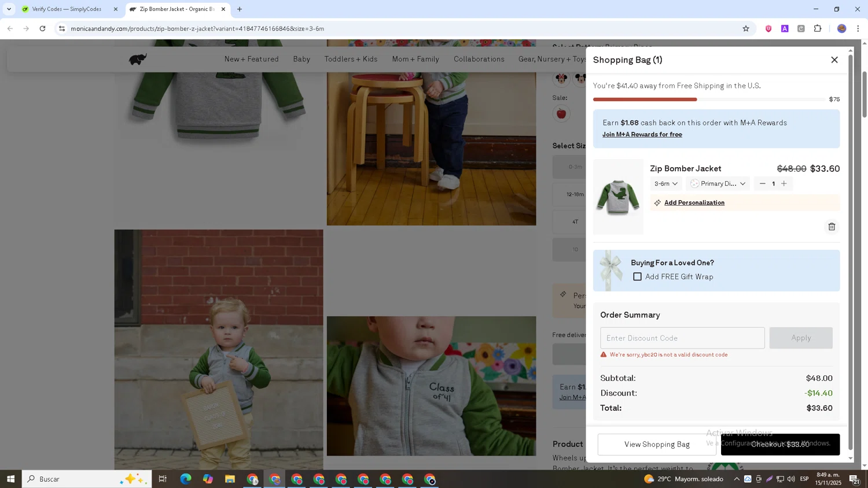This screenshot has height=488, width=868.
Task: Click the Zip Bomber Jacket title
Action: click(685, 169)
